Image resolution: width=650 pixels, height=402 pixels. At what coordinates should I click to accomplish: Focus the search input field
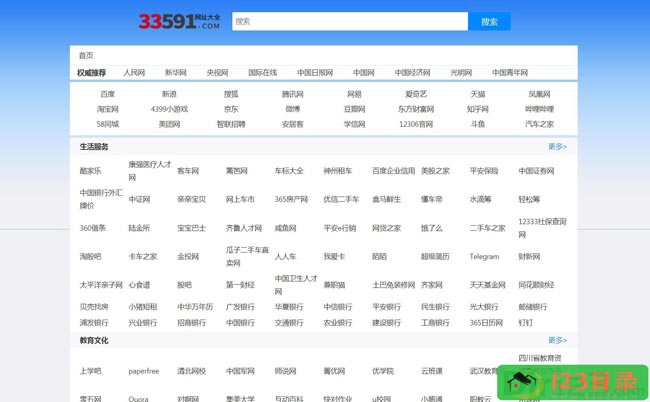point(350,21)
